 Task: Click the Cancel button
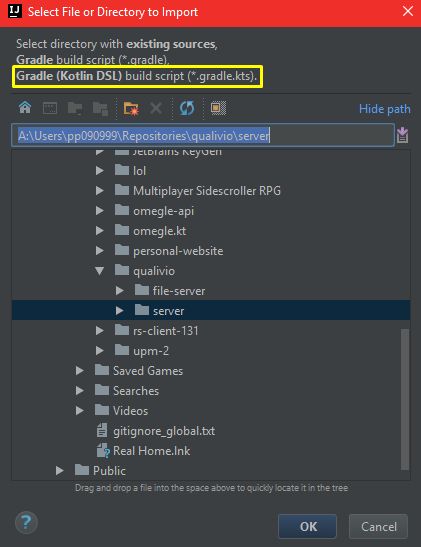(378, 526)
